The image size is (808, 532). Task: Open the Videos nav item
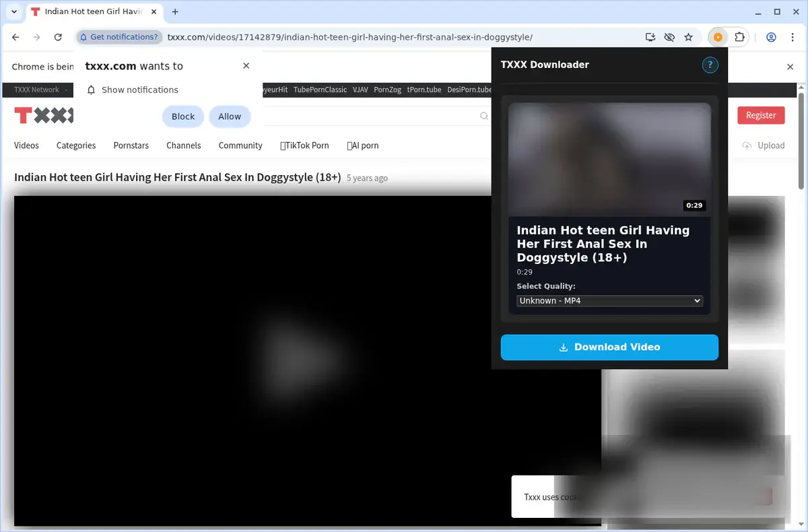click(x=26, y=145)
